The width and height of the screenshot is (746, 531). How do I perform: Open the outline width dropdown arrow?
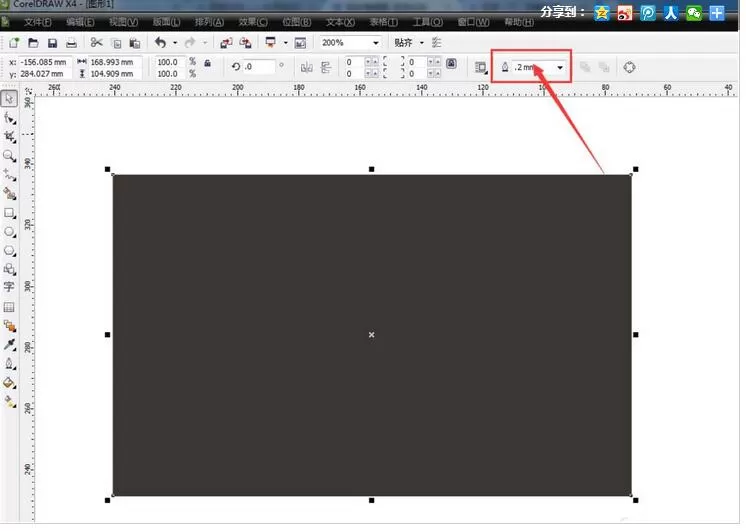560,68
